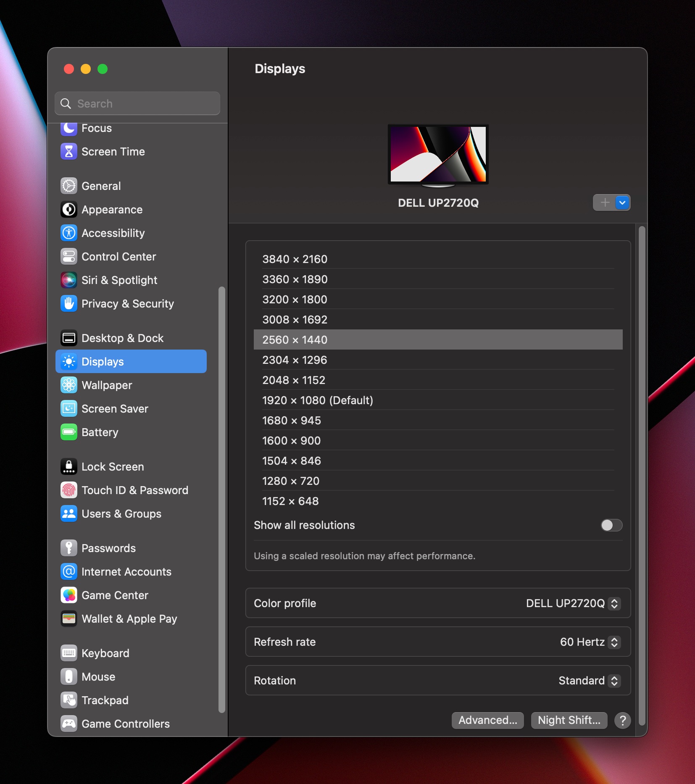Open the Keyboard icon in sidebar

(x=69, y=653)
